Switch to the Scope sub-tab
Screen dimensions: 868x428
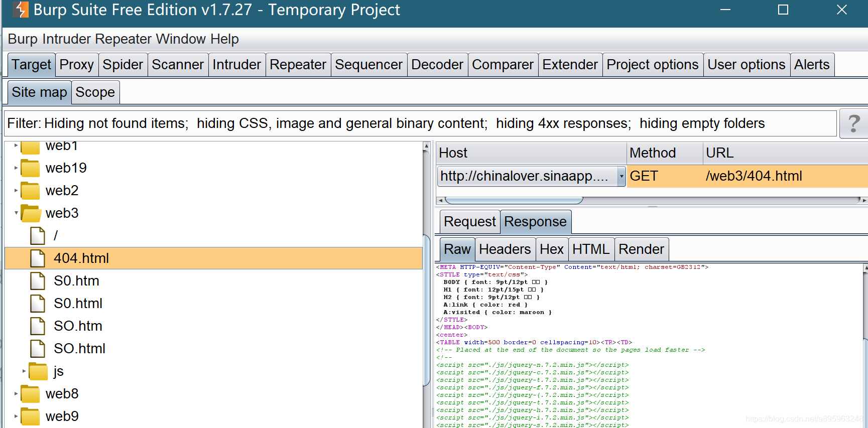point(95,92)
